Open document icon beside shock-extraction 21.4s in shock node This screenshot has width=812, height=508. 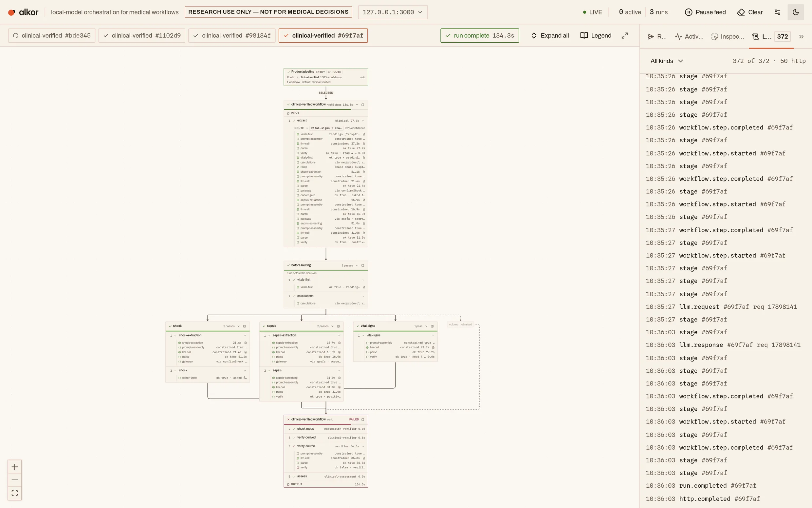point(246,343)
